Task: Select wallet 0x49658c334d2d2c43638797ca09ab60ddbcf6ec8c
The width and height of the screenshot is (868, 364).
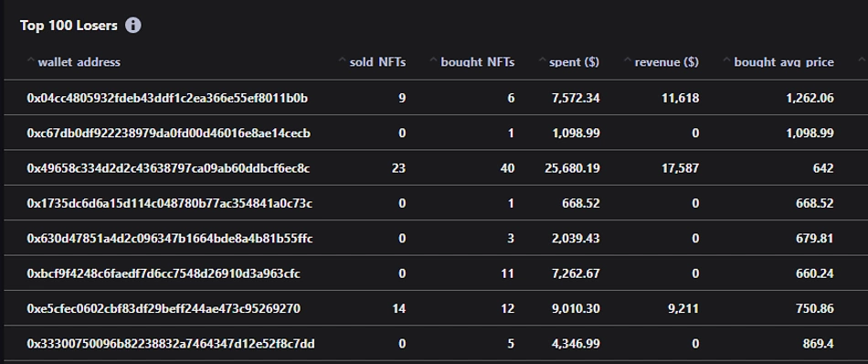Action: tap(168, 168)
